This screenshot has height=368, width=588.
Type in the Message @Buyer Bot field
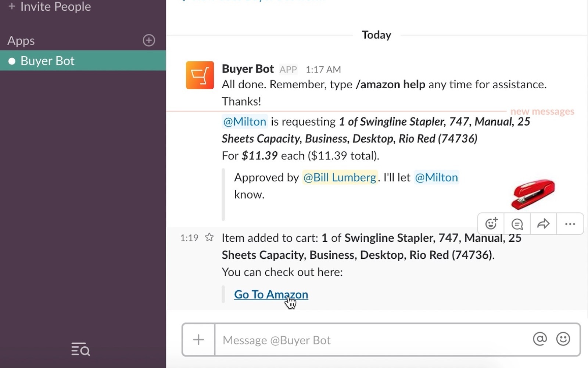coord(371,340)
